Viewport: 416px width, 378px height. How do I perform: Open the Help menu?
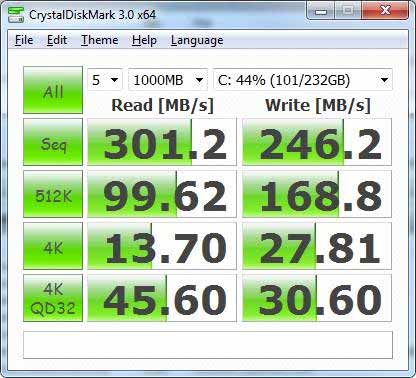pos(144,40)
